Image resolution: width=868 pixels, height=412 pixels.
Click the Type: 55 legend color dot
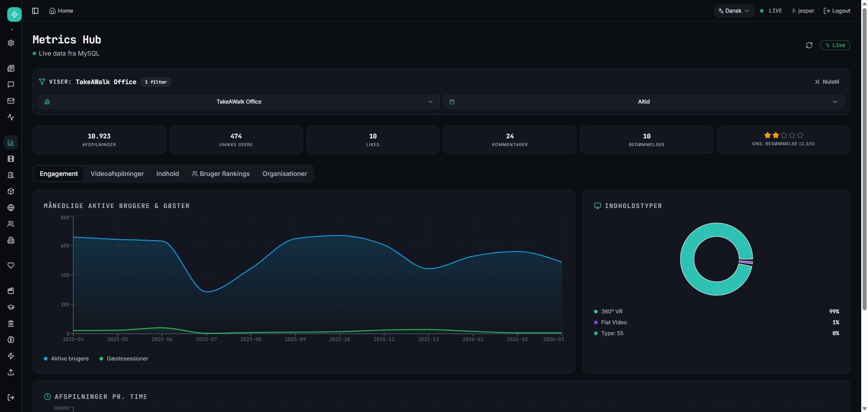596,333
